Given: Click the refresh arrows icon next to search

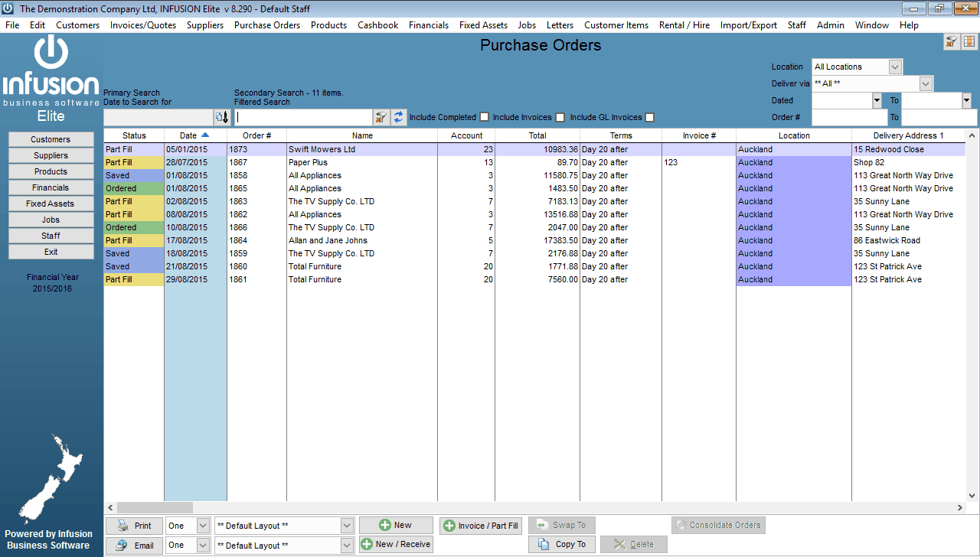Looking at the screenshot, I should (398, 117).
